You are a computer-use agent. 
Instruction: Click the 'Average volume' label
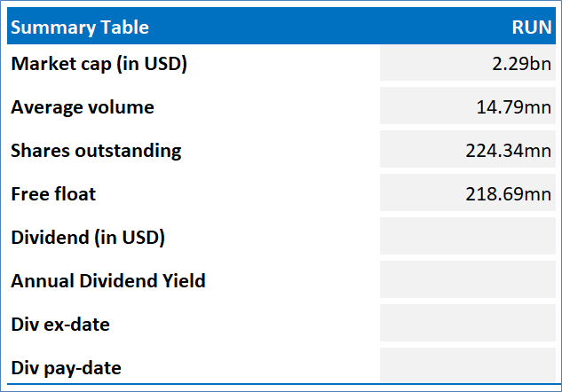click(82, 107)
